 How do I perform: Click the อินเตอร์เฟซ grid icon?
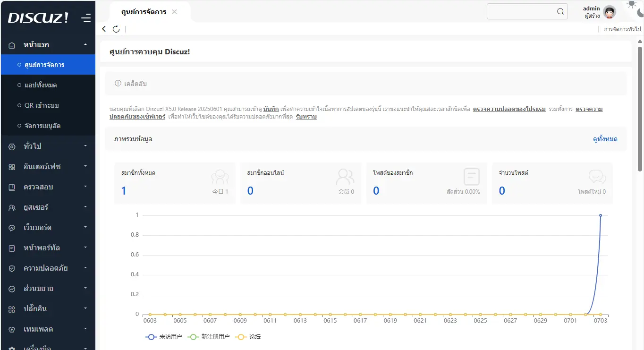point(12,167)
